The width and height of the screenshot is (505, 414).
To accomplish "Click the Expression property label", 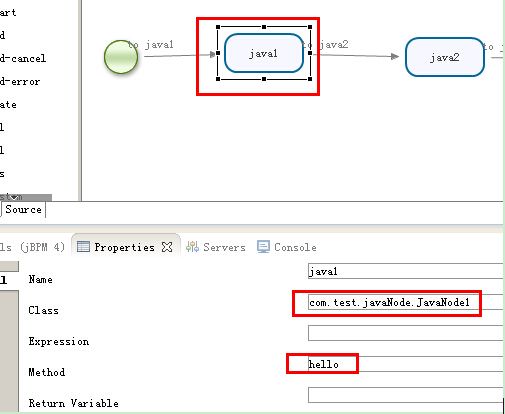I will [59, 341].
